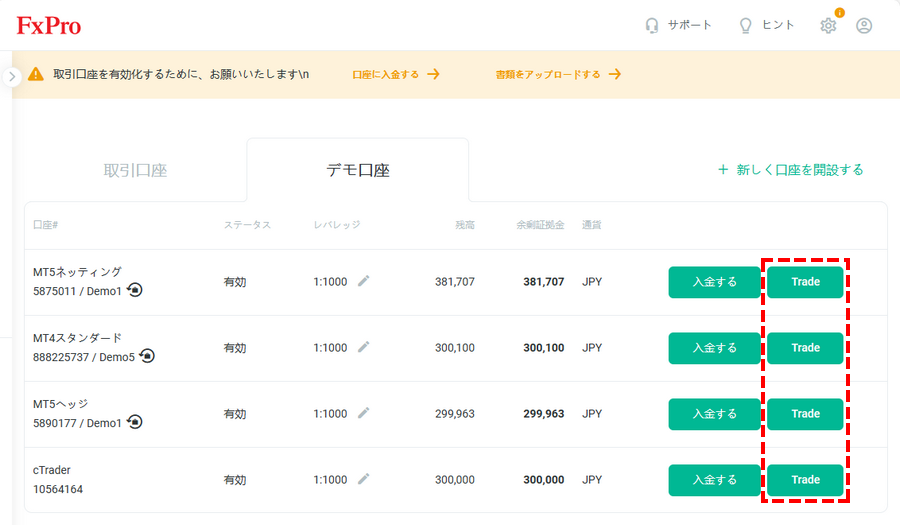900x525 pixels.
Task: Click account number 10564164
Action: click(58, 489)
